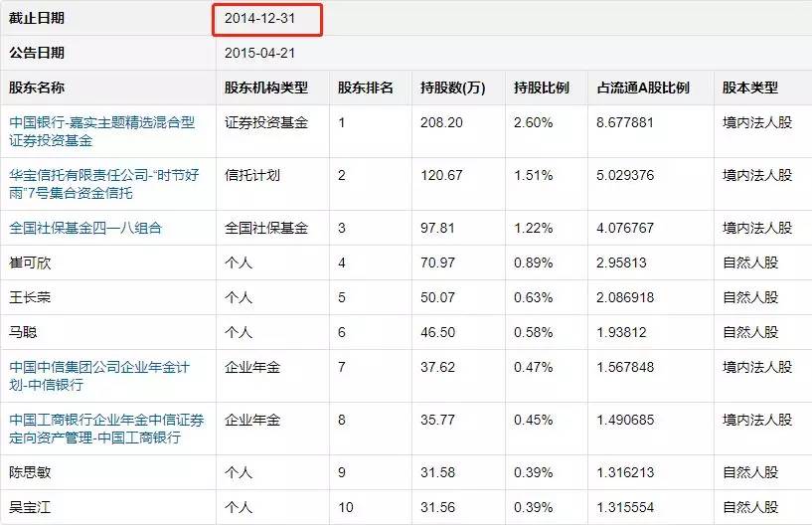
Task: Click A-share ratio 4.076767
Action: click(x=625, y=228)
